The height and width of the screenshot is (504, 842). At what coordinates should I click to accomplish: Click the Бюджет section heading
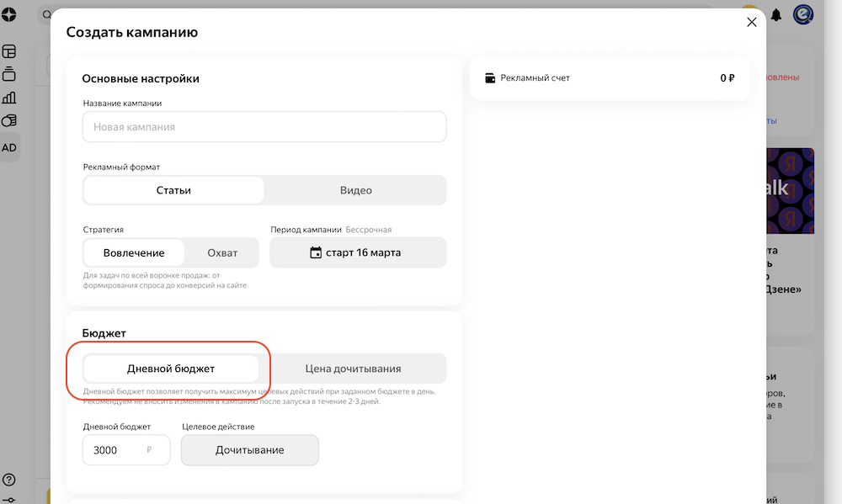(104, 333)
